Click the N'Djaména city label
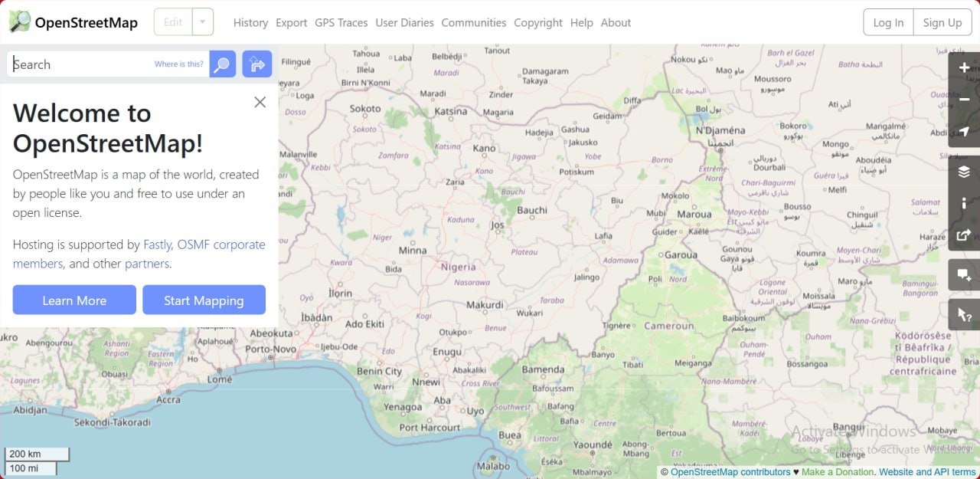 [x=720, y=130]
